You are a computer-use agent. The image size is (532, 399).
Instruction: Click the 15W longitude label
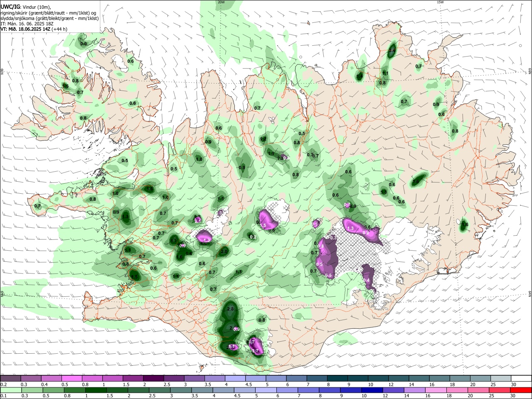pos(441,2)
